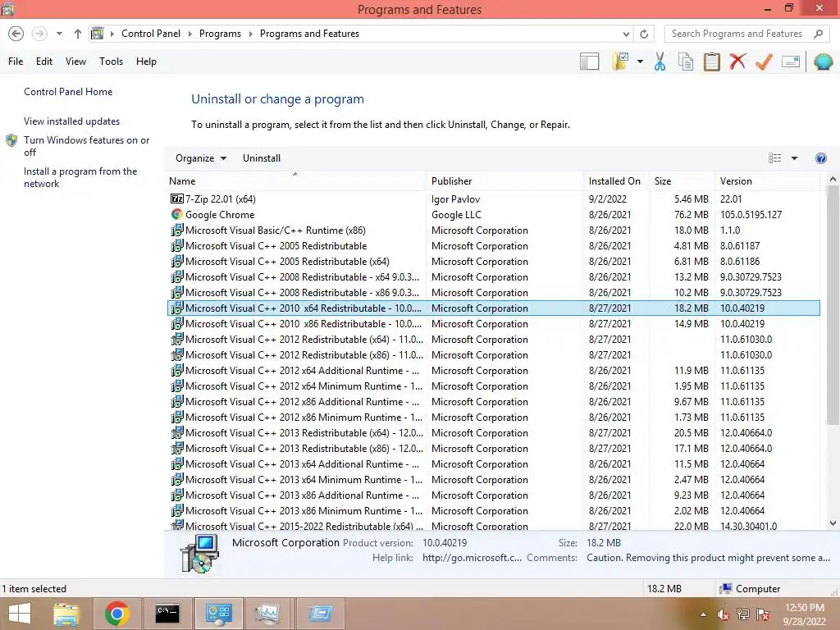840x630 pixels.
Task: Click the globe icon in toolbar
Action: click(x=823, y=62)
